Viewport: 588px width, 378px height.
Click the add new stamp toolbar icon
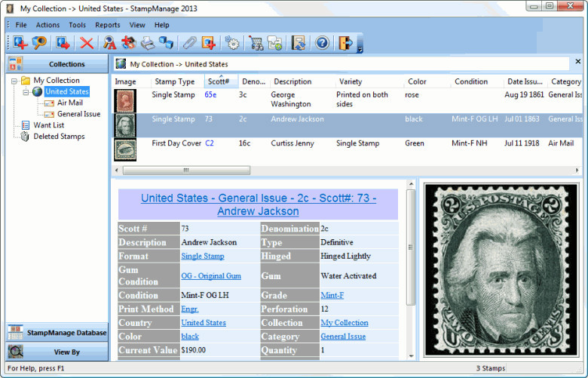pos(20,43)
